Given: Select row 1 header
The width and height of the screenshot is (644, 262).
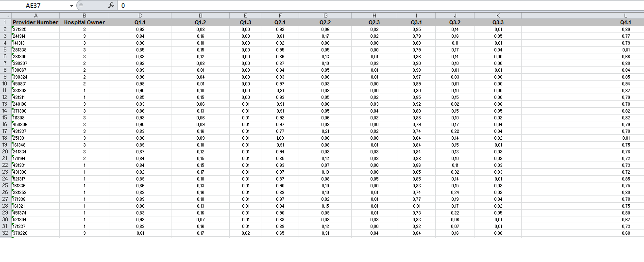Looking at the screenshot, I should pyautogui.click(x=5, y=22).
